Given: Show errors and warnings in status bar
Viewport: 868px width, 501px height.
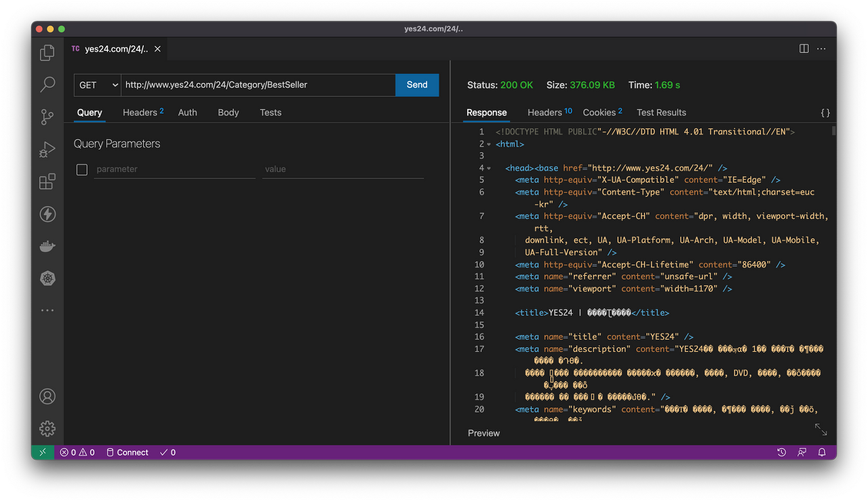Looking at the screenshot, I should click(77, 452).
